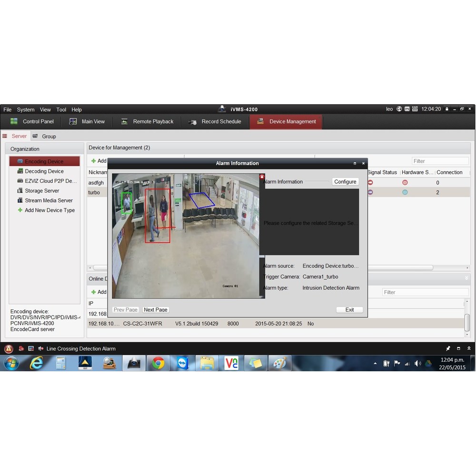The width and height of the screenshot is (476, 476).
Task: Maximize the Alarm Information dialog
Action: pos(355,163)
